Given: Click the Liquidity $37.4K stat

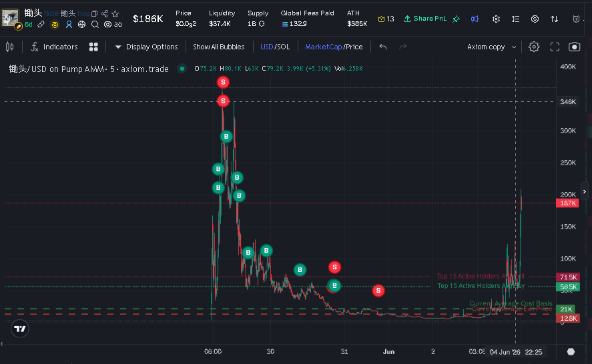Looking at the screenshot, I should coord(222,19).
